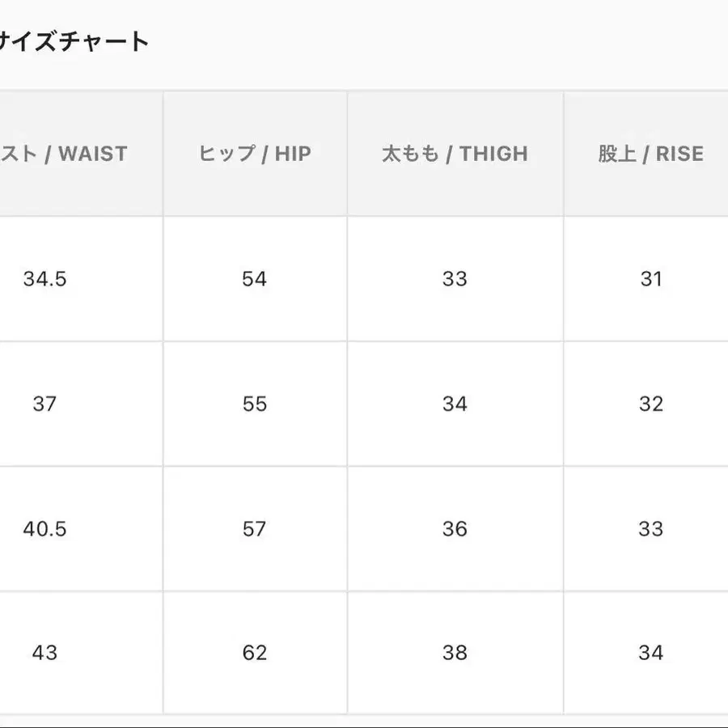Click the hip value 54 cell
728x728 pixels.
click(255, 279)
